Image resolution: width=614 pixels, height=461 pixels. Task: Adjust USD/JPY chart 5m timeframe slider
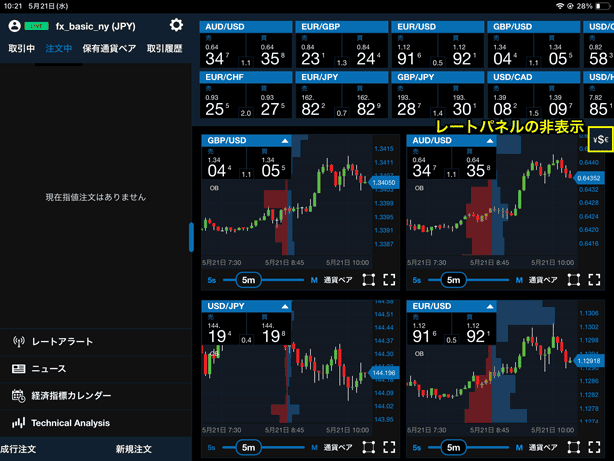pyautogui.click(x=249, y=447)
